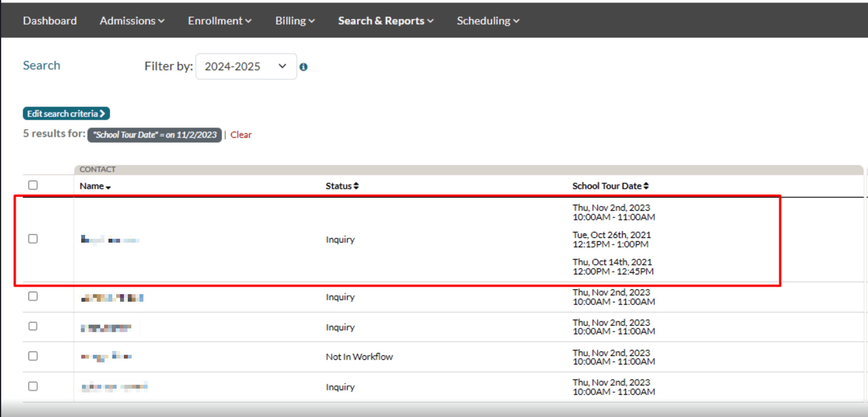Screen dimensions: 868x417
Task: Tick the select-all checkbox in the table header
Action: coord(33,185)
